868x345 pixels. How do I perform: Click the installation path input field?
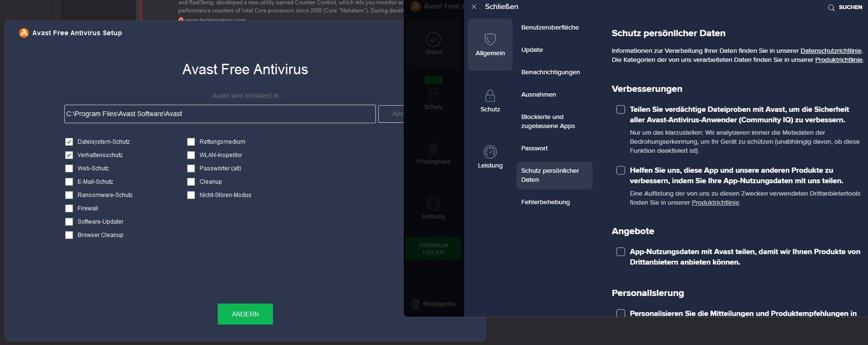[220, 114]
